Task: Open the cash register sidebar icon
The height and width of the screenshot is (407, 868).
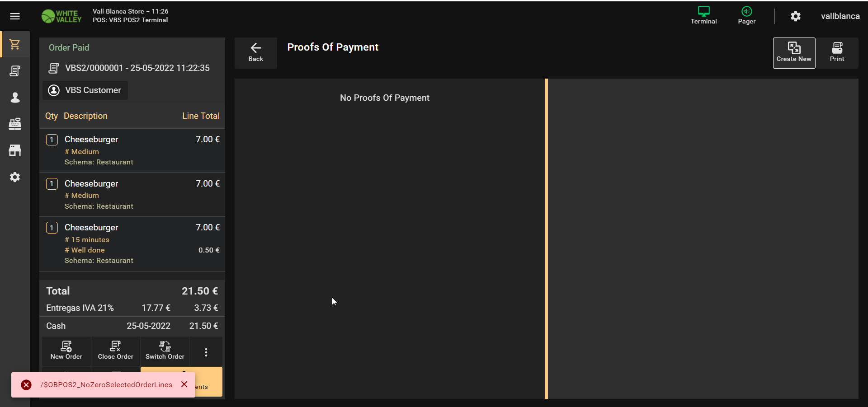Action: [x=15, y=124]
